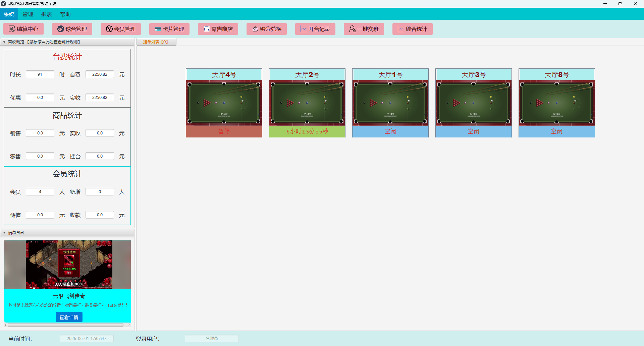Click the 挂台 amount field
The width and height of the screenshot is (644, 346).
click(100, 156)
